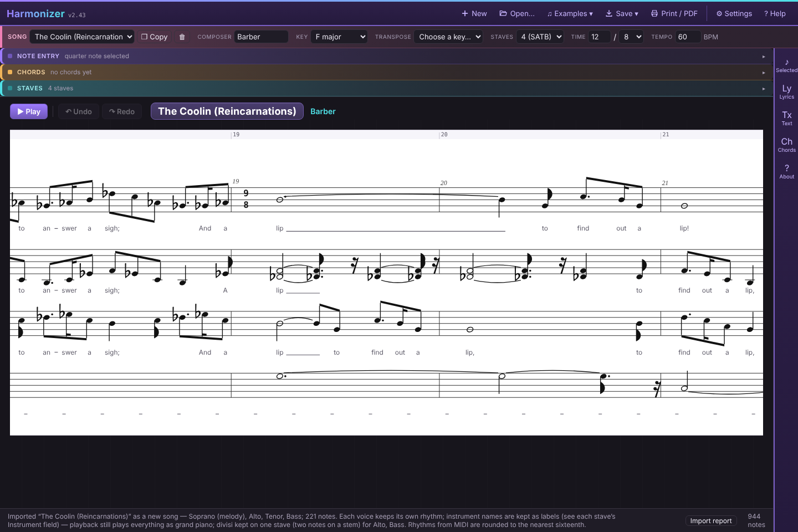Screen dimensions: 798x532
Task: Expand the Note Entry panel
Action: (x=386, y=56)
